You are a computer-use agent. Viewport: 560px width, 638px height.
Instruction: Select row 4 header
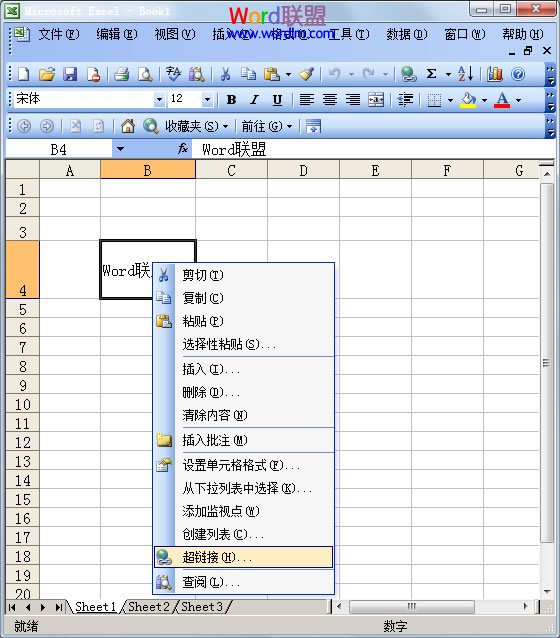(x=22, y=269)
